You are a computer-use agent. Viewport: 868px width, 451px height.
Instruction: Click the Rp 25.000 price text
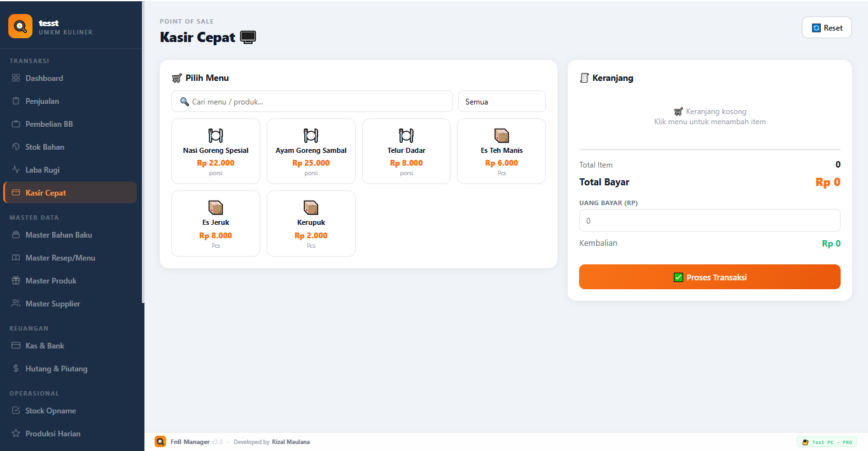pos(311,163)
